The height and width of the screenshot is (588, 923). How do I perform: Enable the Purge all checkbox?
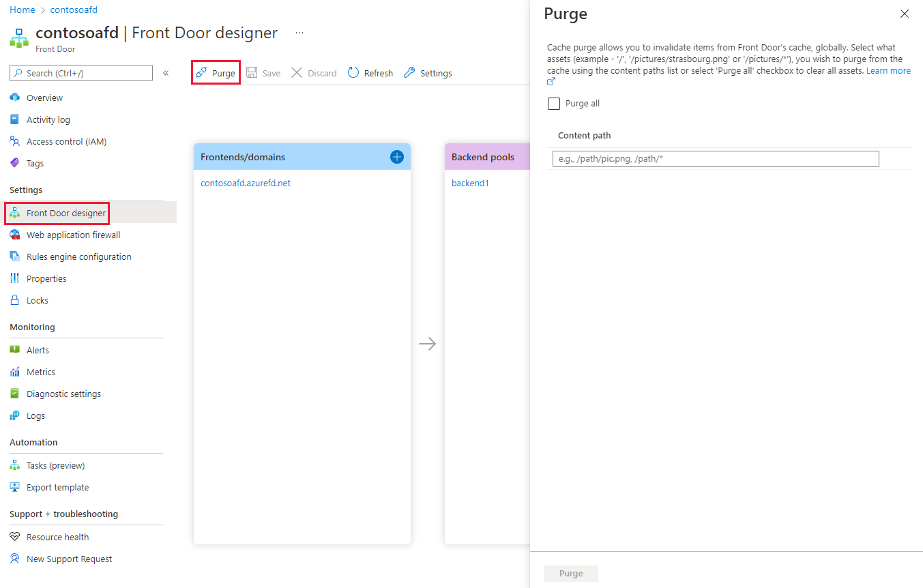pyautogui.click(x=554, y=104)
